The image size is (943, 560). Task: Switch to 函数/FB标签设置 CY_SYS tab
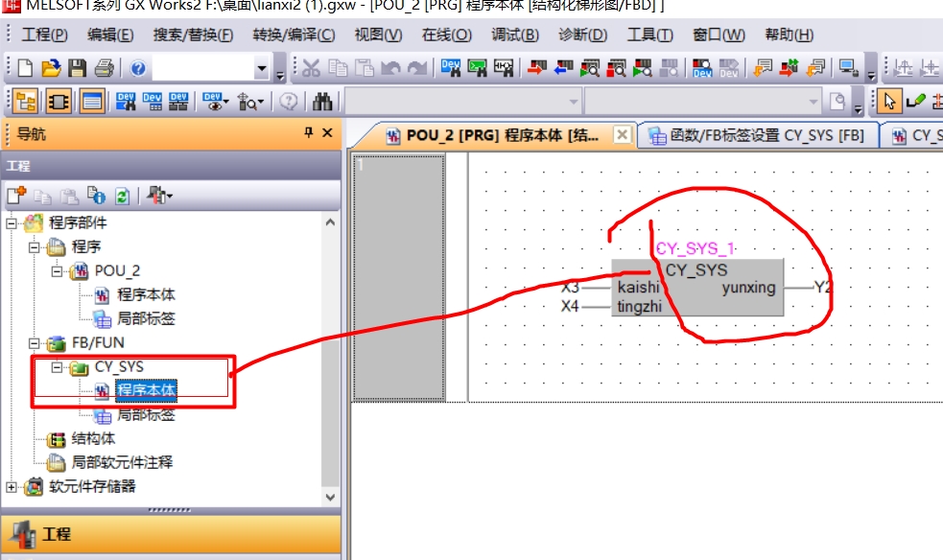click(757, 136)
